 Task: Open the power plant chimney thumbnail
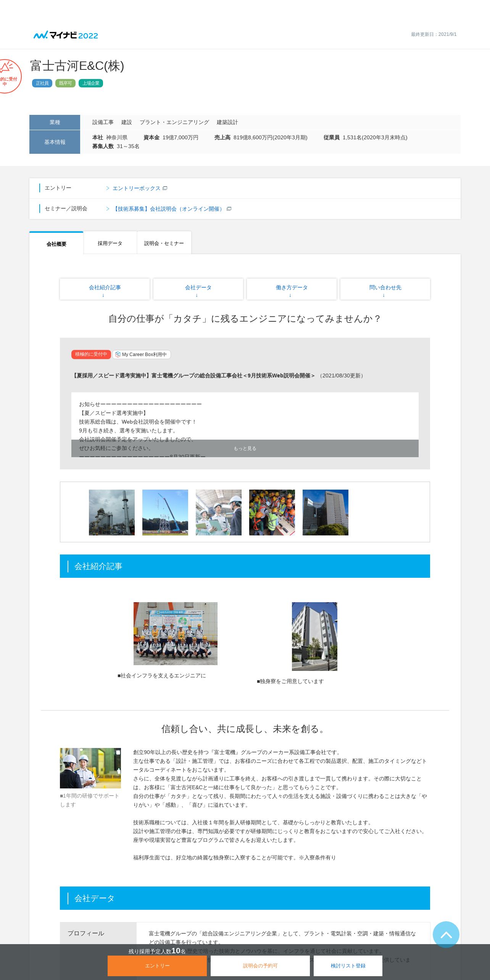(112, 513)
